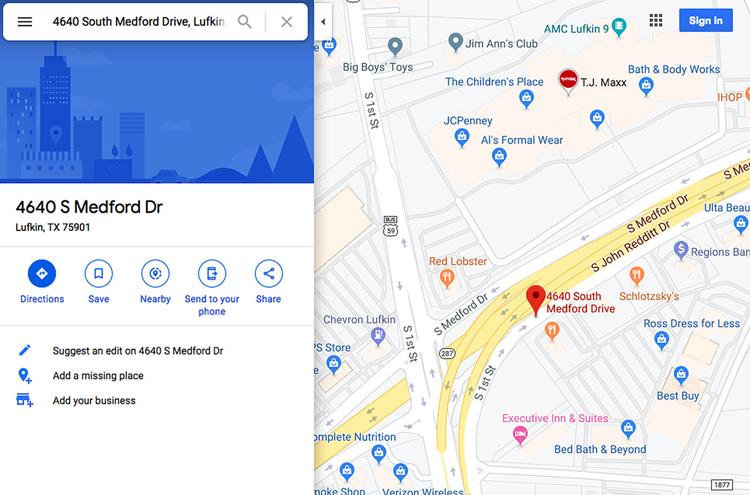Open the T.J. Maxx map marker

tap(568, 81)
